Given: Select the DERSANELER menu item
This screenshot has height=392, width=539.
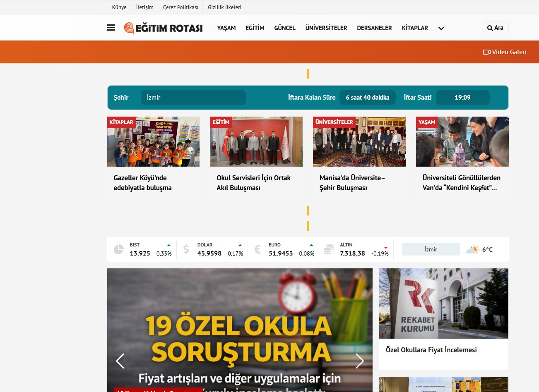Looking at the screenshot, I should (x=374, y=28).
